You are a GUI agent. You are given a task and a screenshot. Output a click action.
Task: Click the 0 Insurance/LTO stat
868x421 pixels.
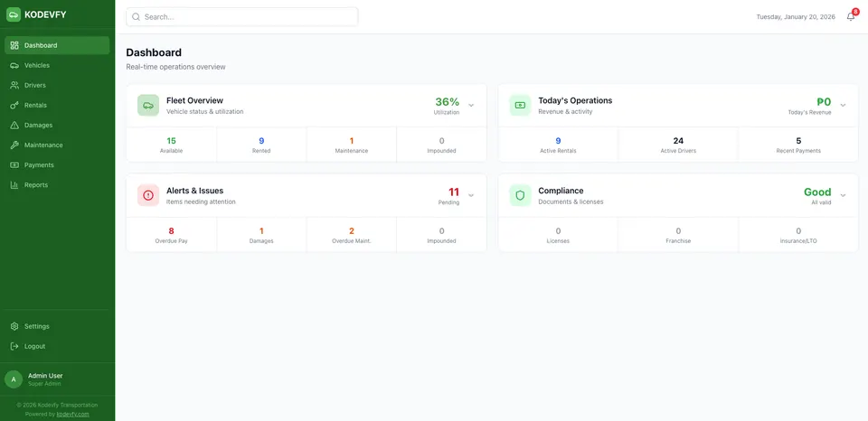click(x=798, y=235)
